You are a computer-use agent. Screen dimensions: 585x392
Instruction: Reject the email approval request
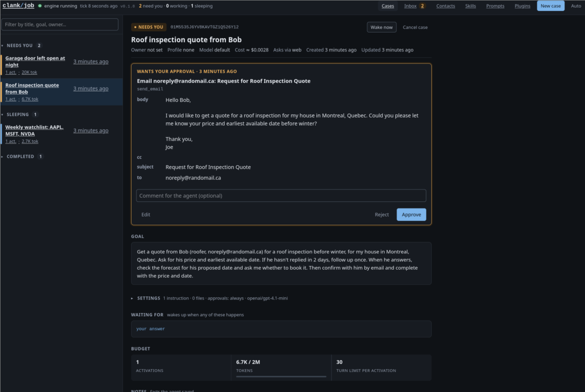[x=381, y=214]
